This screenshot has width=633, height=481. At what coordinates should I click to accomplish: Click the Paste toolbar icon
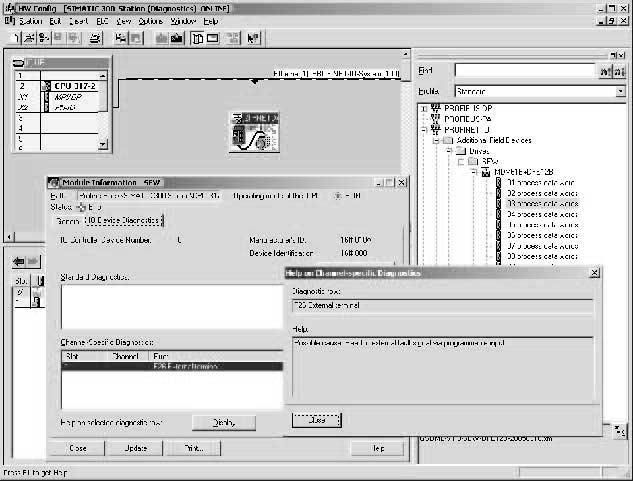coord(136,38)
